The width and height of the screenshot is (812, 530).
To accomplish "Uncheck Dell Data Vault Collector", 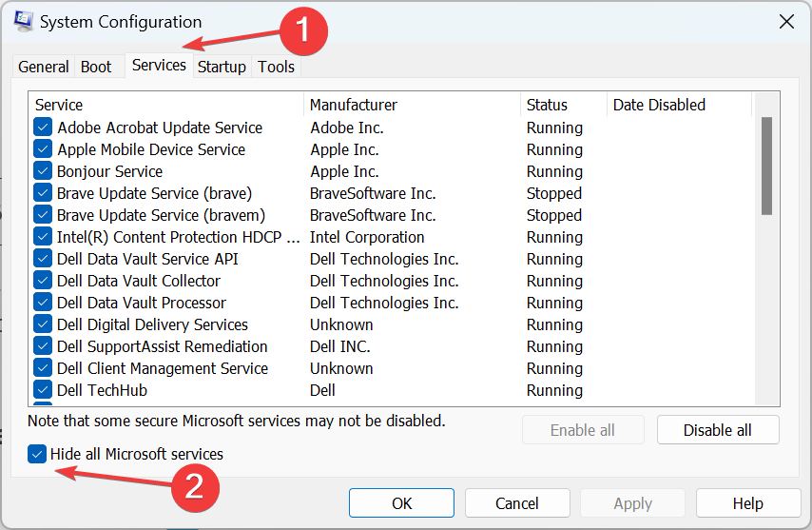I will [43, 281].
